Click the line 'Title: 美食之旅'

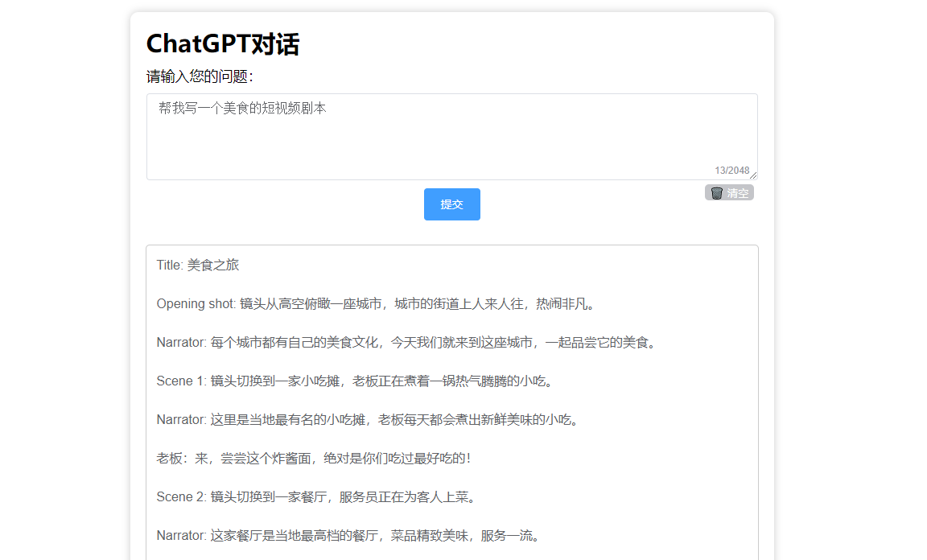197,265
